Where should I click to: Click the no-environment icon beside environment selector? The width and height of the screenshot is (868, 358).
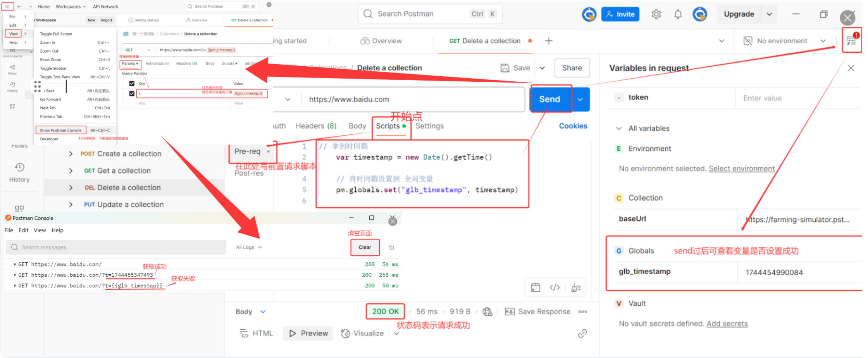pos(748,41)
